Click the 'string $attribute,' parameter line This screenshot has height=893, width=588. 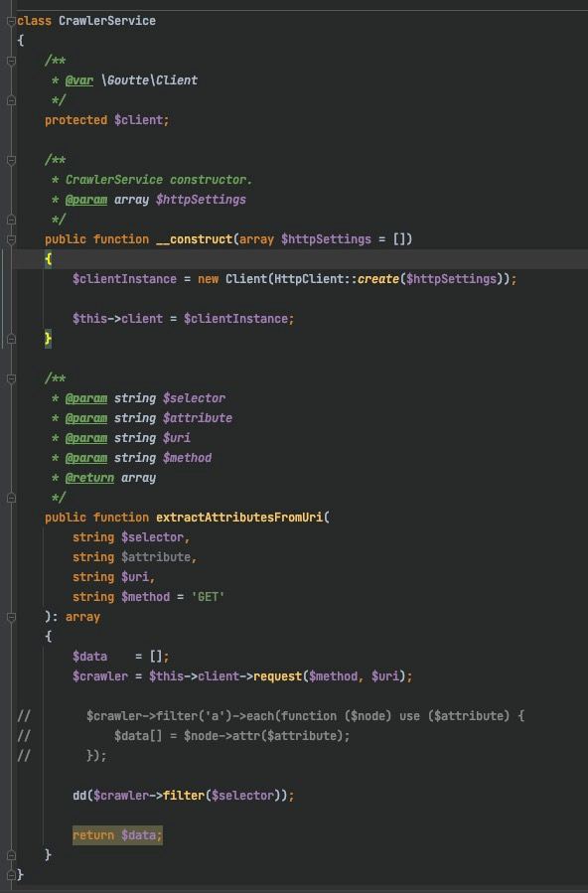(x=134, y=557)
